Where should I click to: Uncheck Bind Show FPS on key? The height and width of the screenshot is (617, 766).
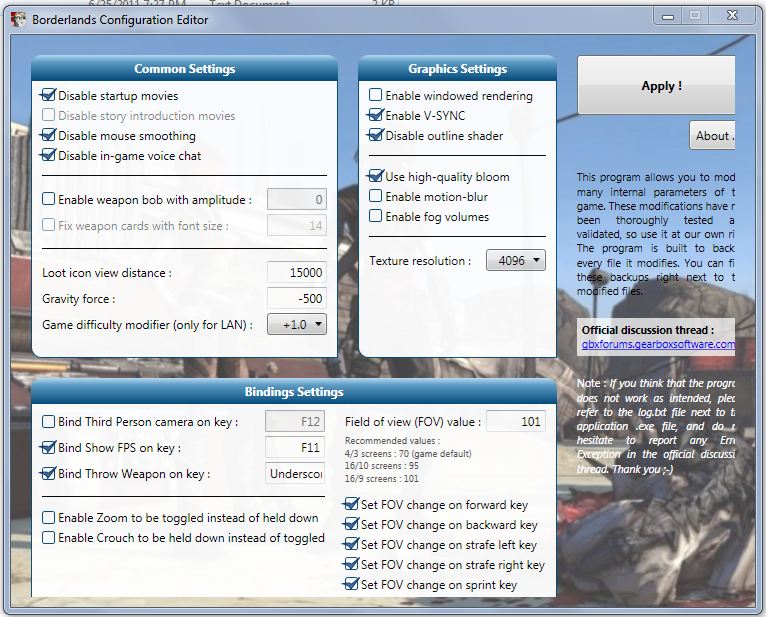point(48,447)
